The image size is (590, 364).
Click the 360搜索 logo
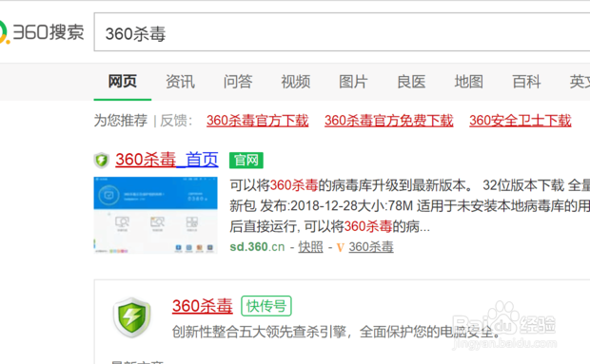coord(41,32)
